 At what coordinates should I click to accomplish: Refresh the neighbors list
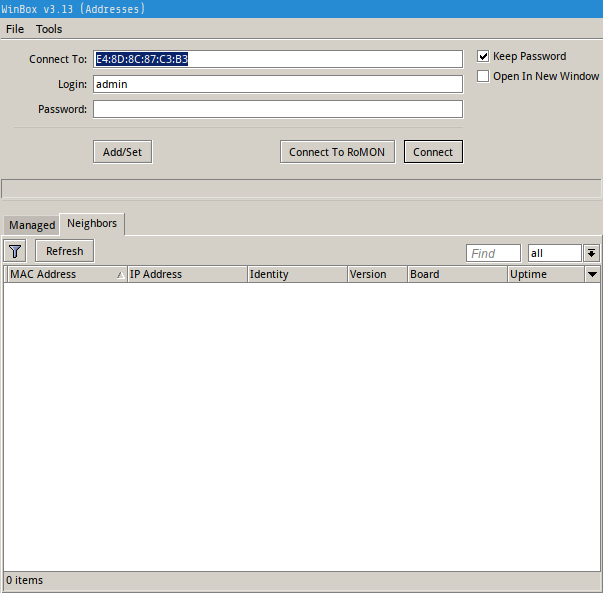pos(65,251)
